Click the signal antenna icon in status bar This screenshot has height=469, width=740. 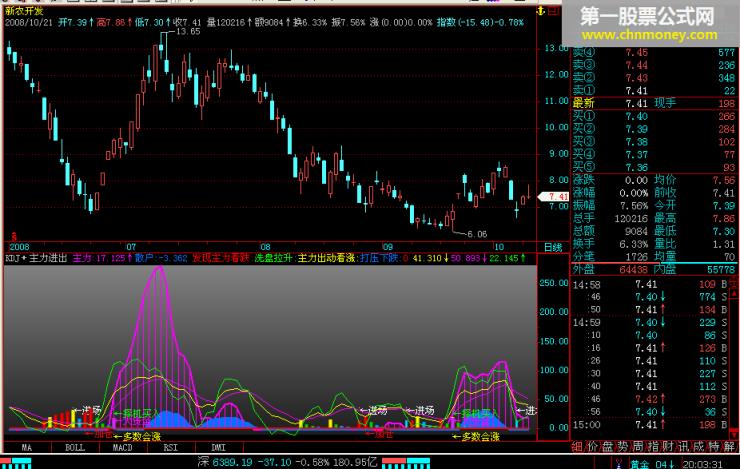[x=619, y=464]
